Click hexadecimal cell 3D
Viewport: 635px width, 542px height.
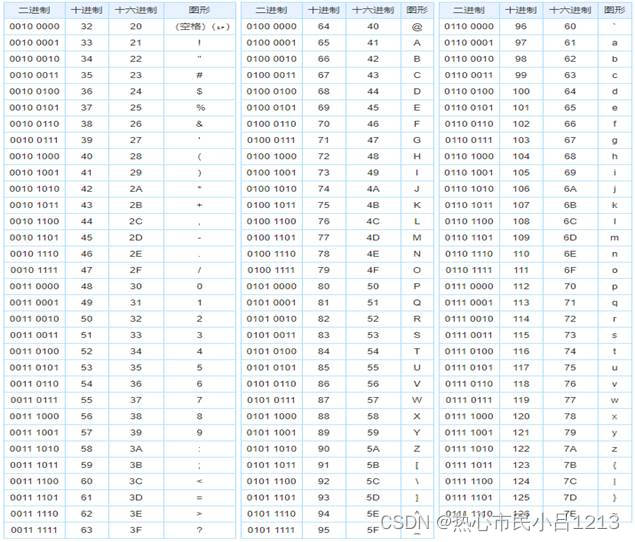coord(136,497)
